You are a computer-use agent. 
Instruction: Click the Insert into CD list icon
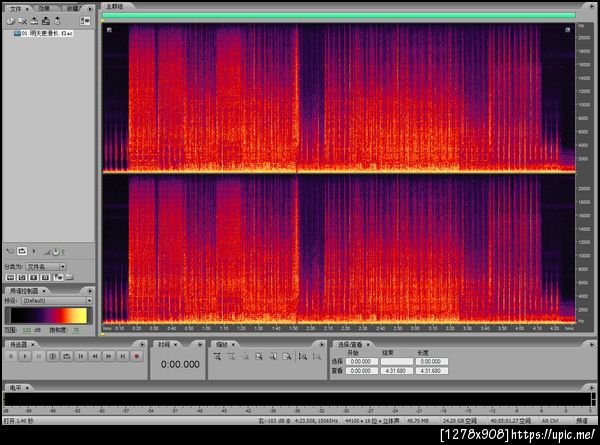pyautogui.click(x=57, y=21)
